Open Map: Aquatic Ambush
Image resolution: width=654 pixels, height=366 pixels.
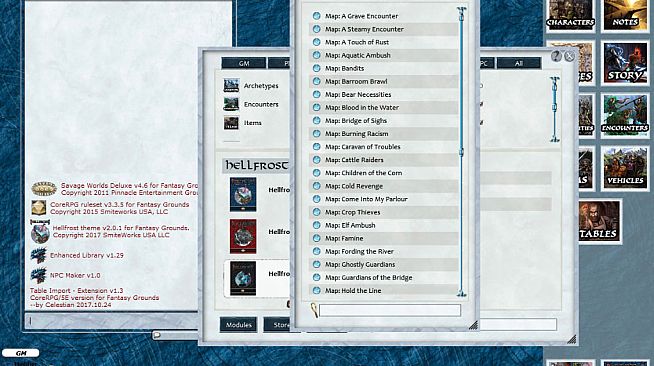(x=357, y=55)
